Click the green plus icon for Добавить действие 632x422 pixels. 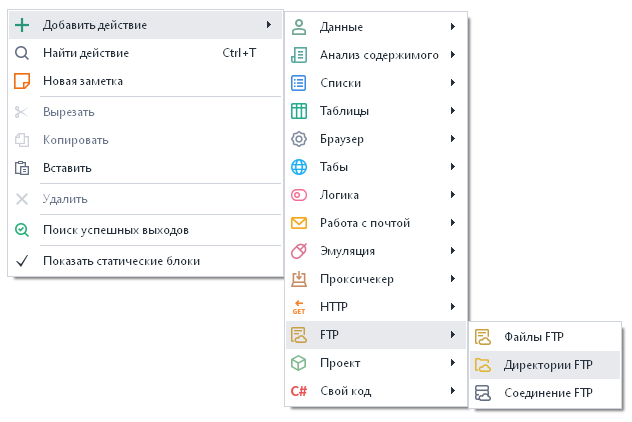point(22,25)
